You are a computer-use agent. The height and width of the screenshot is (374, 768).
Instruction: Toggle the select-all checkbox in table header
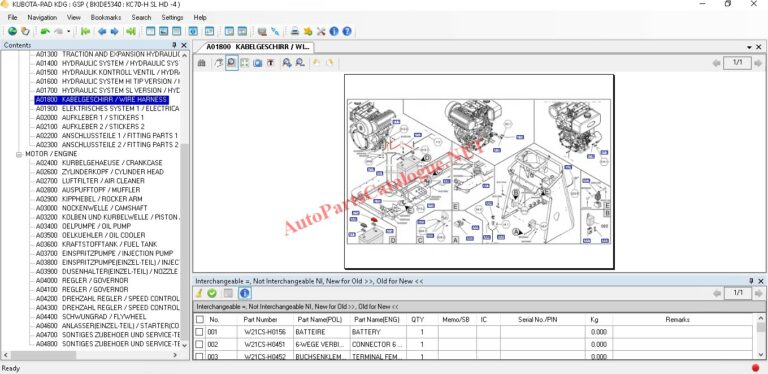pyautogui.click(x=199, y=319)
